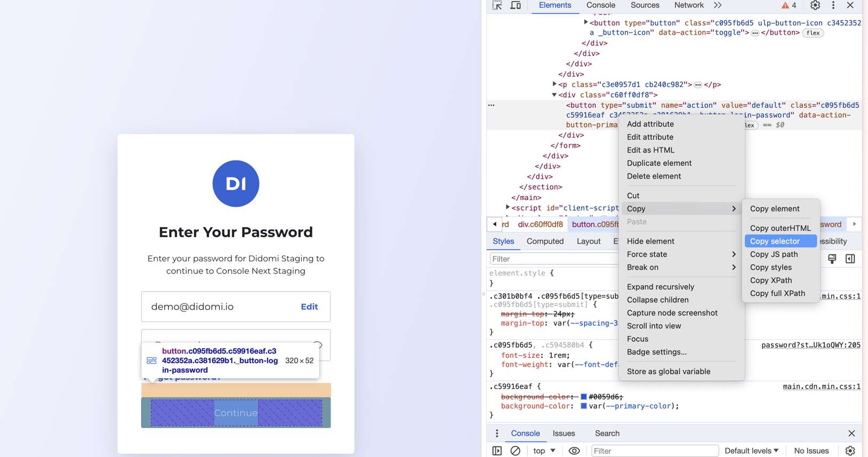Create live expression eye icon
The width and height of the screenshot is (868, 457).
point(574,451)
